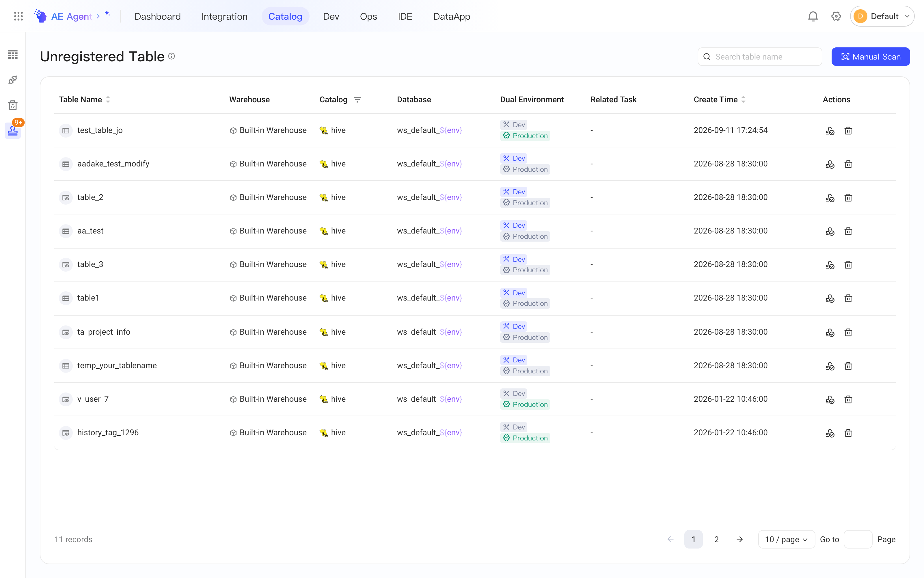Screen dimensions: 924x578
Task: Click the history_tag_1296 table name
Action: pos(108,432)
